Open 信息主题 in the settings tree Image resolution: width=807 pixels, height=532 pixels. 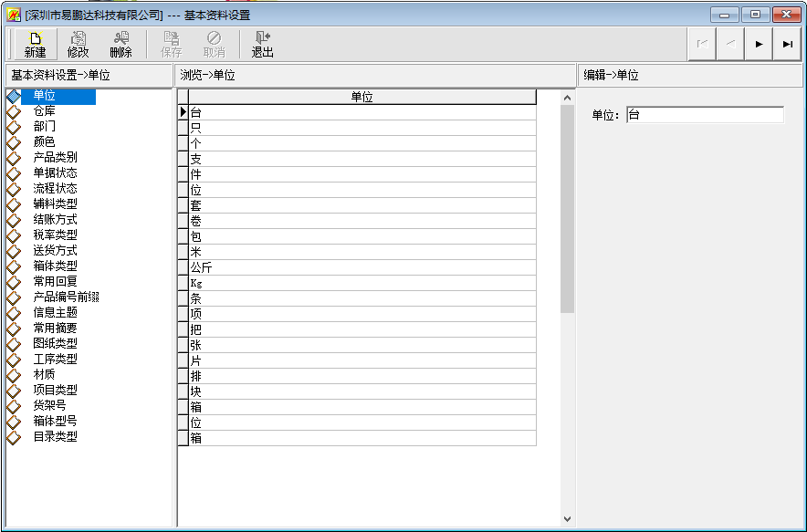coord(55,312)
